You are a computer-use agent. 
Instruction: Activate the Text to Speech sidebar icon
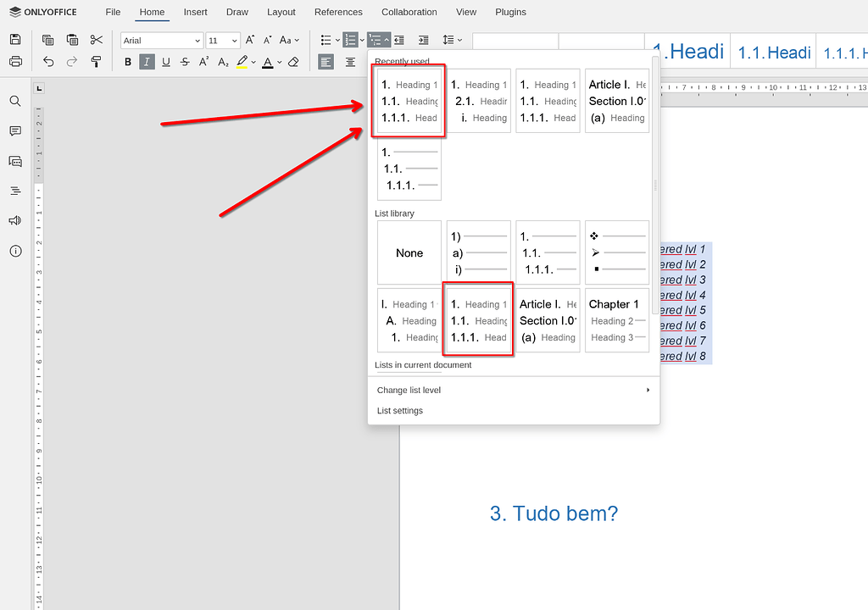tap(15, 220)
